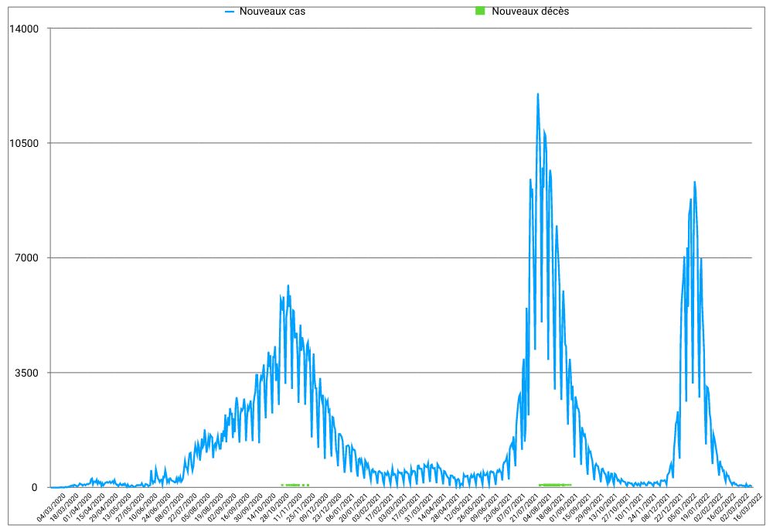Click the autumn 2020 peak near 6000 cases
The height and width of the screenshot is (532, 773).
[288, 286]
